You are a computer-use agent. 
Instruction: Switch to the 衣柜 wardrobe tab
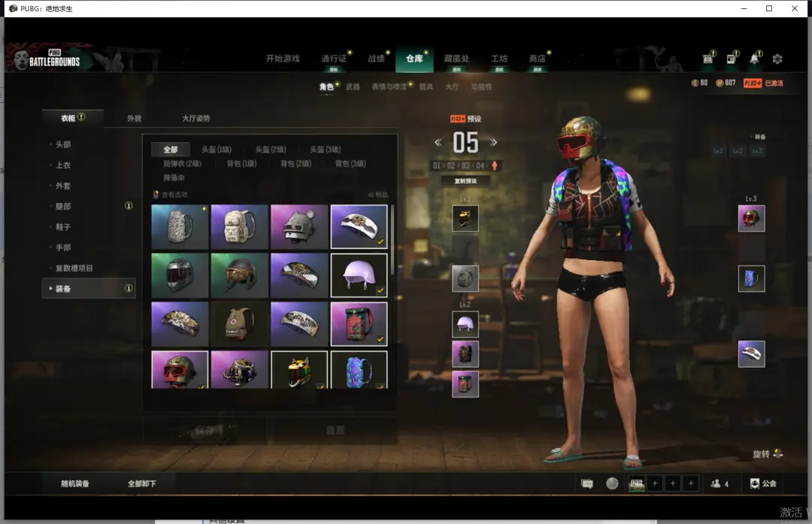click(72, 118)
